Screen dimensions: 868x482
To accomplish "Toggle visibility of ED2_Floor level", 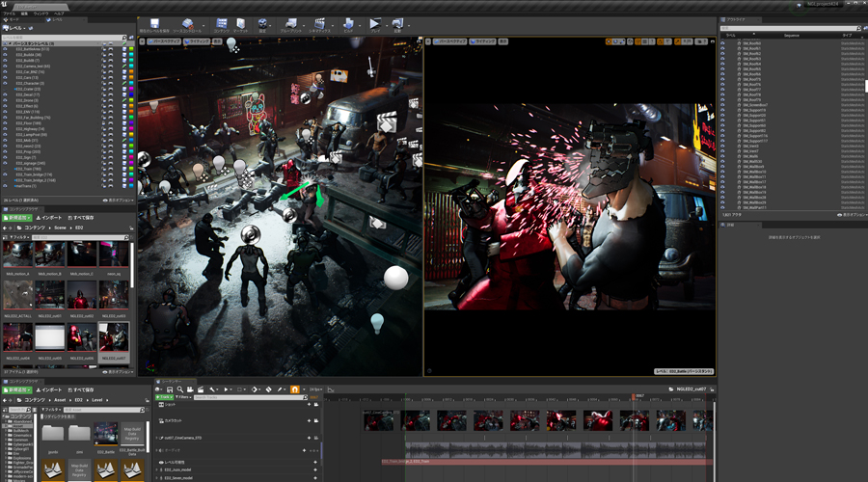I will (5, 122).
